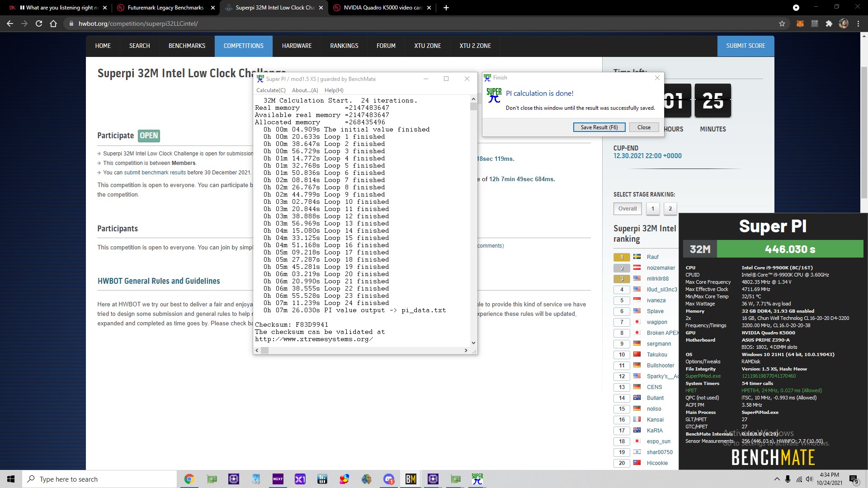Open the XTU ZONE nav item
868x488 pixels.
427,46
